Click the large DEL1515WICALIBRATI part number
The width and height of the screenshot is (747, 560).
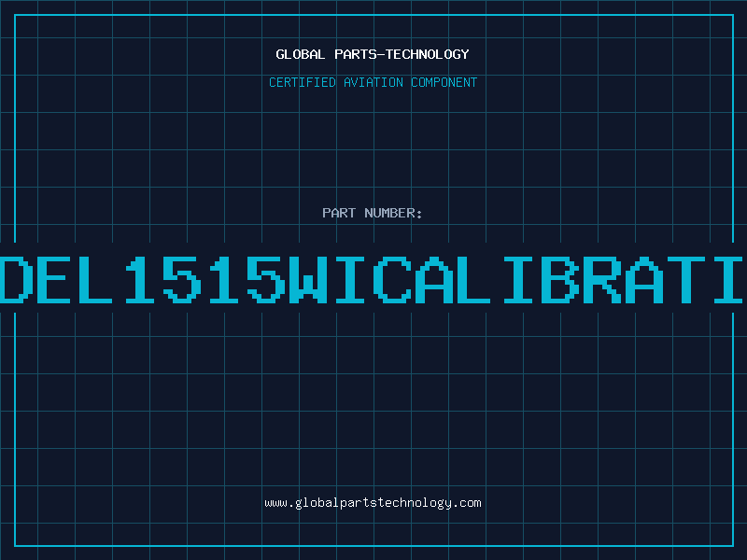[x=373, y=280]
